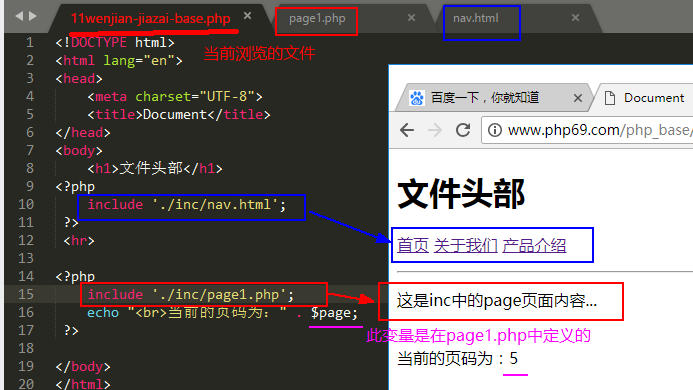Image resolution: width=693 pixels, height=390 pixels.
Task: Click the <hr> tag on line 12
Action: (x=79, y=241)
